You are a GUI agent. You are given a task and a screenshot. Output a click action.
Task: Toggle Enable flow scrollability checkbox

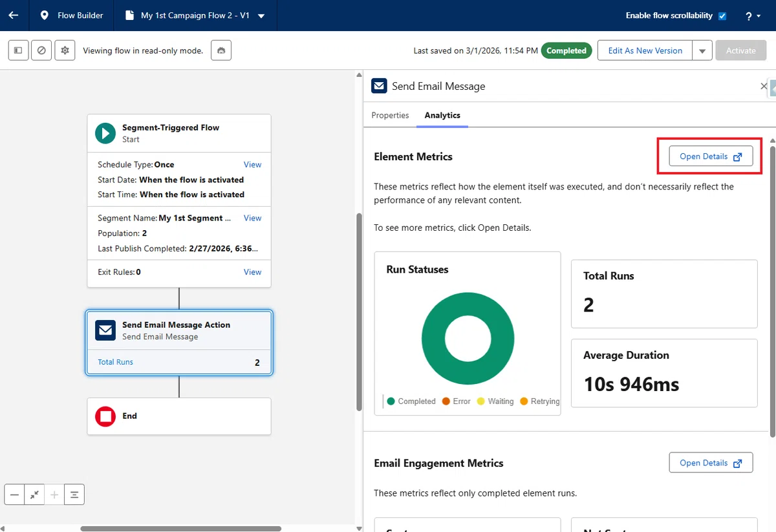tap(722, 16)
